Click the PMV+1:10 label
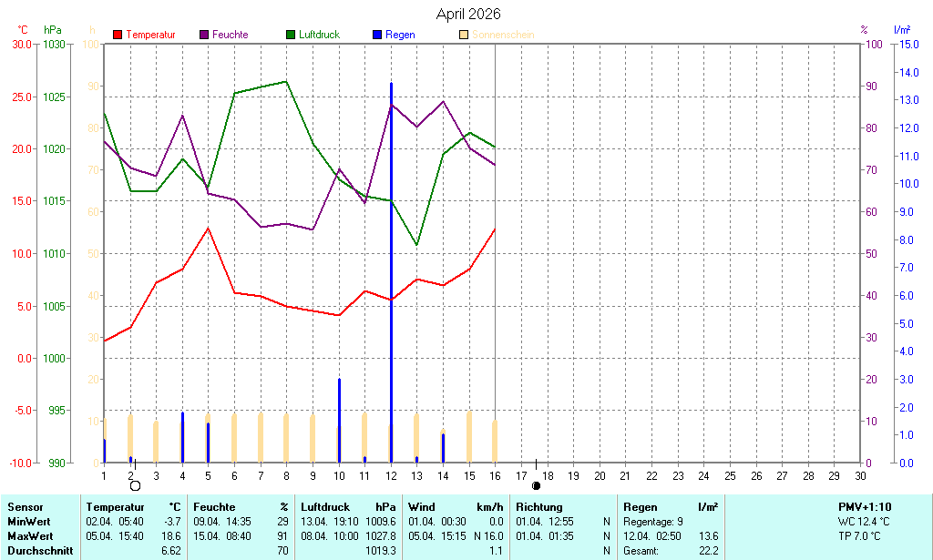 (865, 507)
